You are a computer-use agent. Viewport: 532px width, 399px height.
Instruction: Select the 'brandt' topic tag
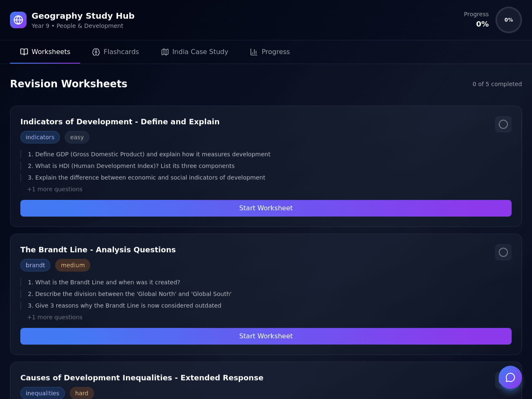pos(35,265)
